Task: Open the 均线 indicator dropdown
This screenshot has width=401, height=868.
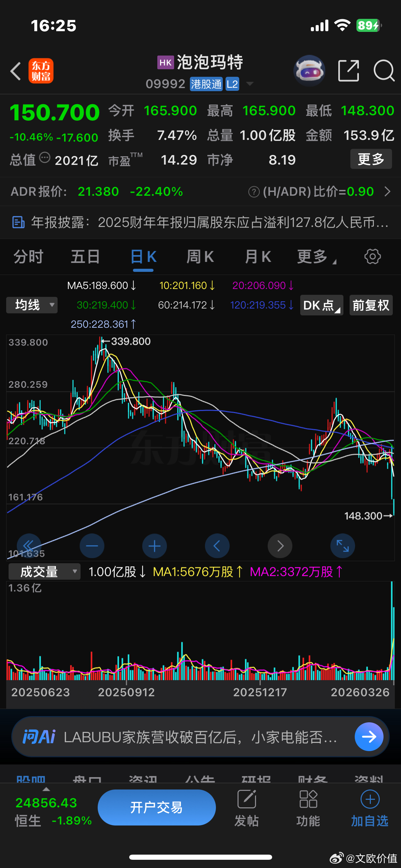Action: coord(32,305)
